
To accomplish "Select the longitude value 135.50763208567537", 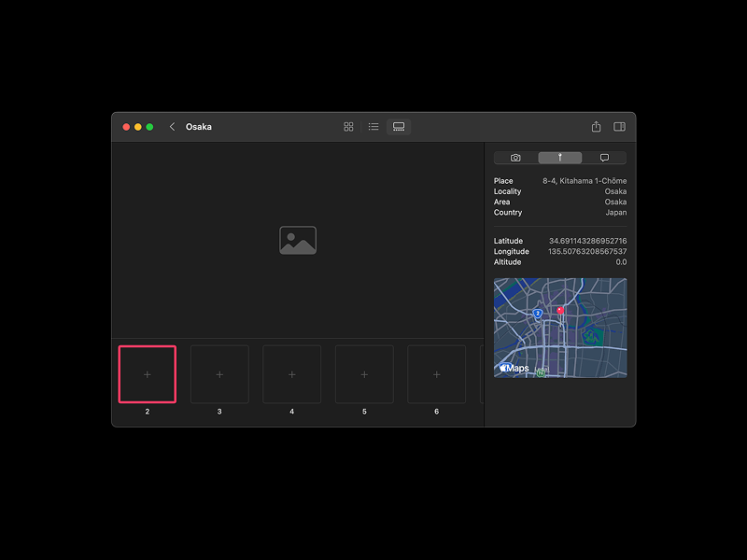I will 587,251.
